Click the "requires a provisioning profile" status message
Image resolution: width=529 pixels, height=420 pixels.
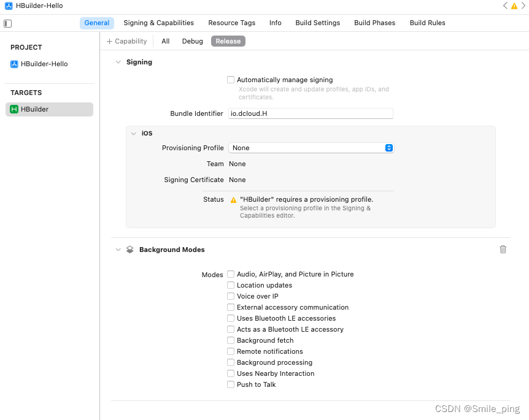(x=307, y=199)
